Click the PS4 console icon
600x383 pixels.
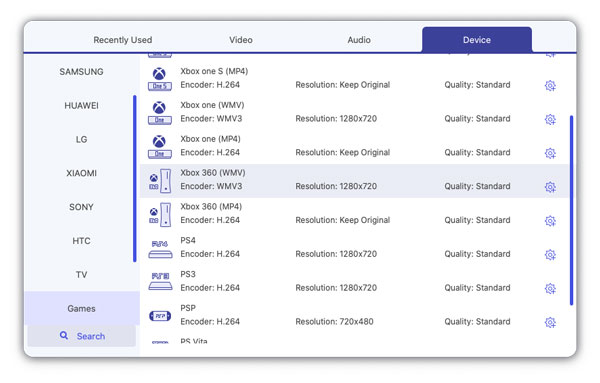point(160,249)
